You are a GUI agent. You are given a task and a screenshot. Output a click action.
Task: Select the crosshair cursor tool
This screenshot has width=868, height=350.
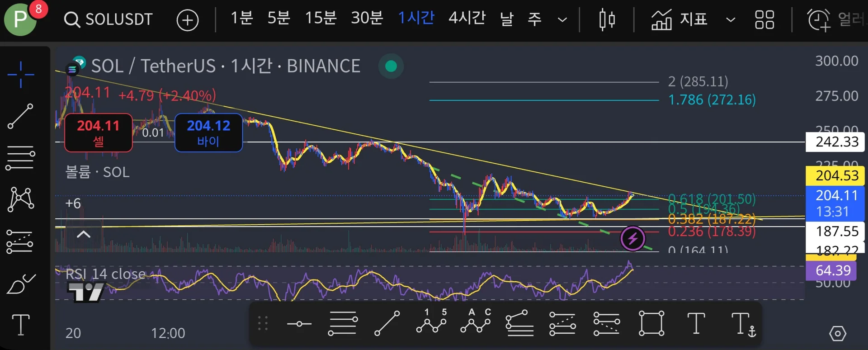tap(21, 75)
